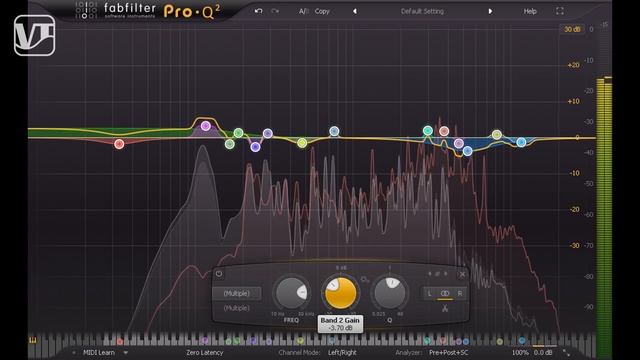Load the previous preset with left arrow
Screen dimensions: 640x360
tap(355, 11)
